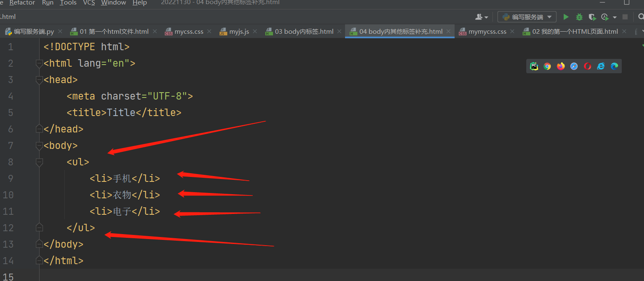Click the profiler run icon with clock
The width and height of the screenshot is (644, 281).
[605, 17]
